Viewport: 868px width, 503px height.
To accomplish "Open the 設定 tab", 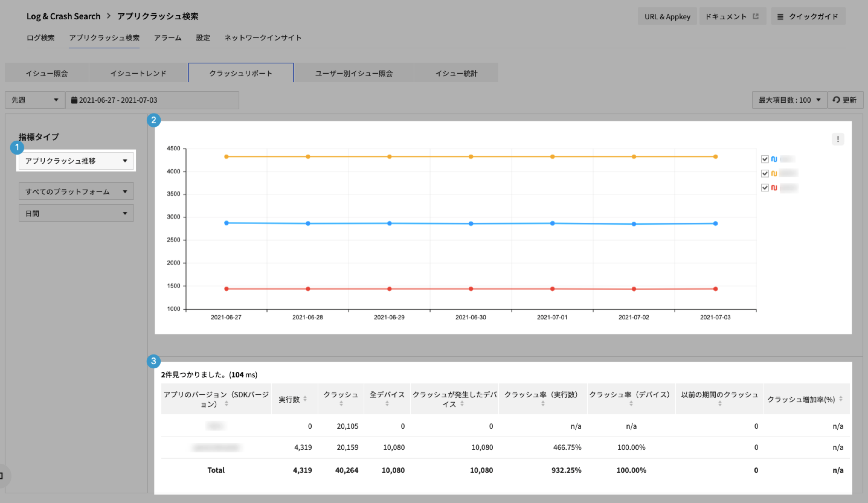I will (x=203, y=37).
